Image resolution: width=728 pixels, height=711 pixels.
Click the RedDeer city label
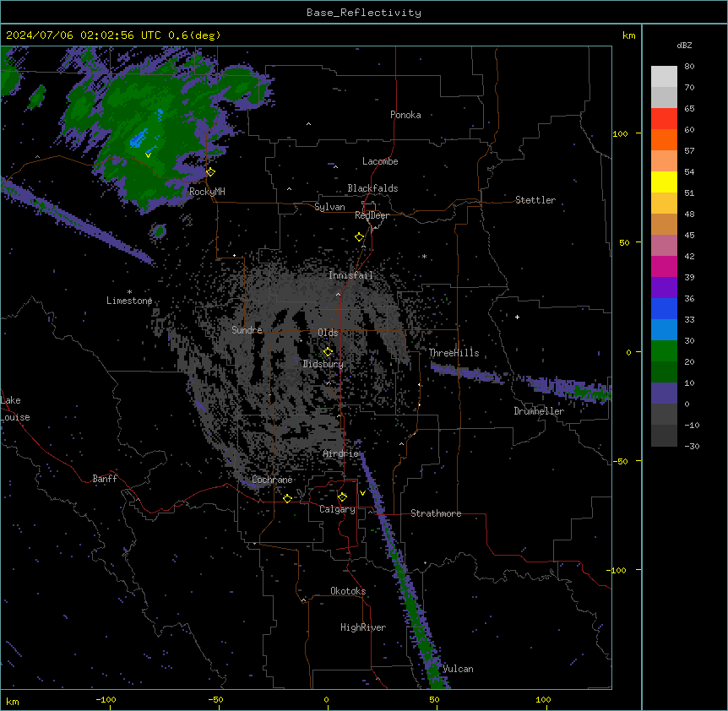(x=372, y=215)
